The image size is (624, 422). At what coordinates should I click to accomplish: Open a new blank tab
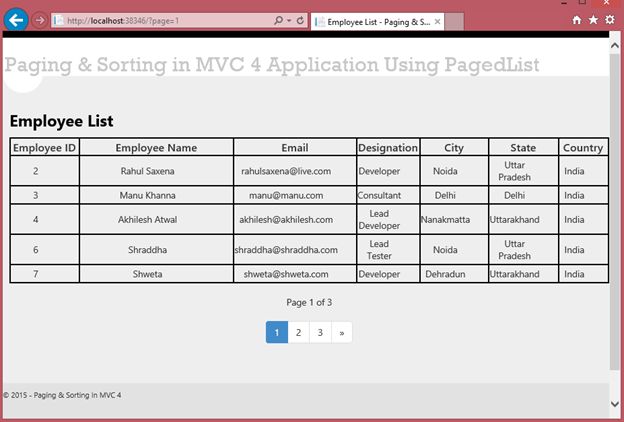point(454,21)
